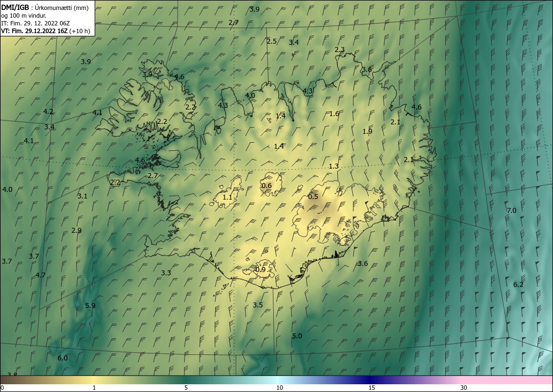
Task: Click the precipitation value 2.3
Action: coord(340,50)
